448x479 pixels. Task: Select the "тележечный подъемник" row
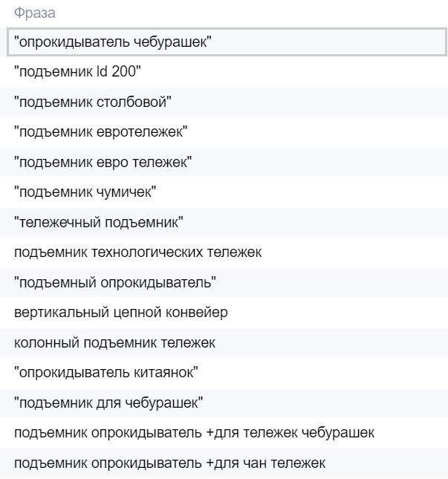(98, 222)
